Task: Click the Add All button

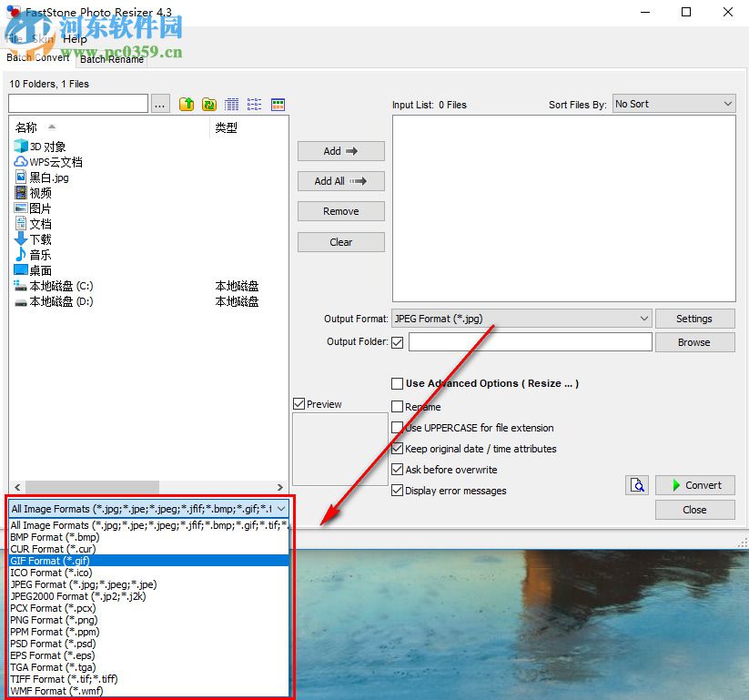Action: pyautogui.click(x=340, y=181)
